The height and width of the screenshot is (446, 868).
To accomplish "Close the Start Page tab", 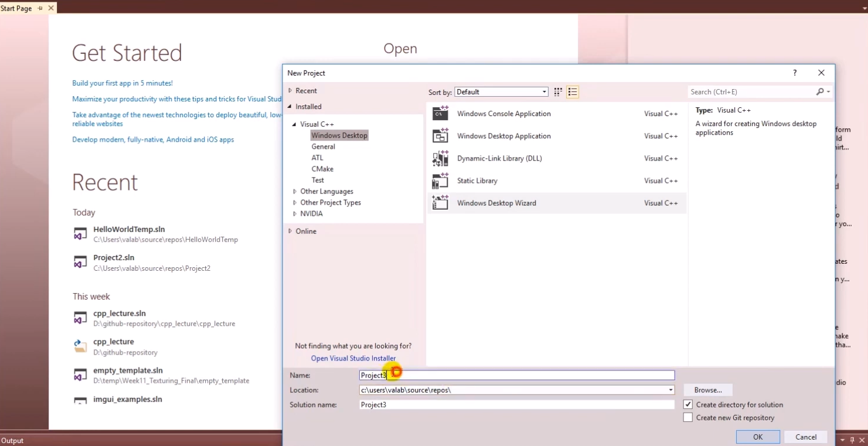I will [x=51, y=8].
